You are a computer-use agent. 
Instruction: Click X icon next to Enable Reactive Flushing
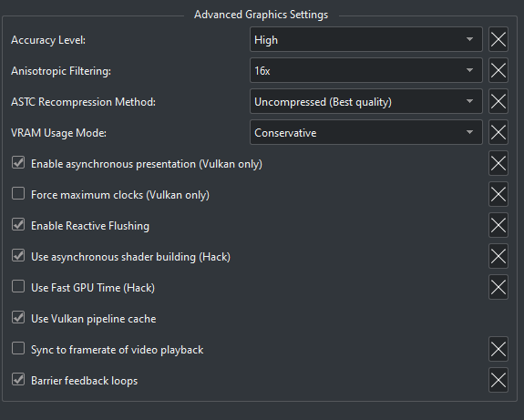pos(498,225)
